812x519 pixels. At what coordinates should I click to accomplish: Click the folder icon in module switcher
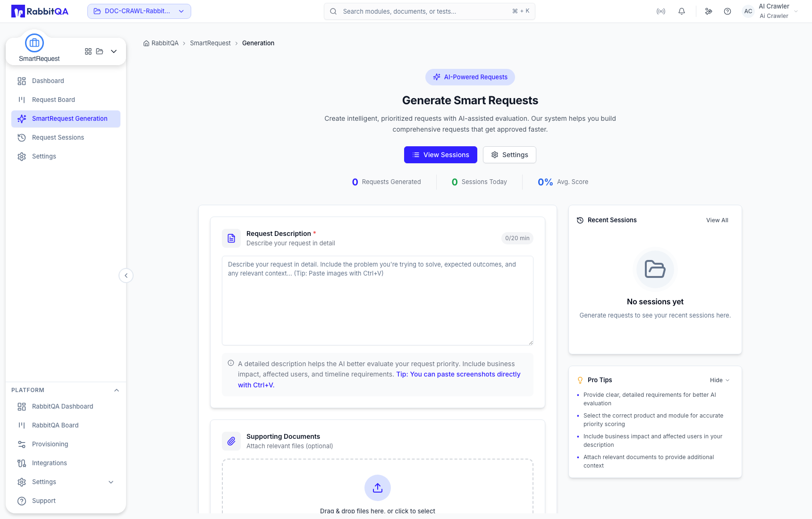point(100,51)
